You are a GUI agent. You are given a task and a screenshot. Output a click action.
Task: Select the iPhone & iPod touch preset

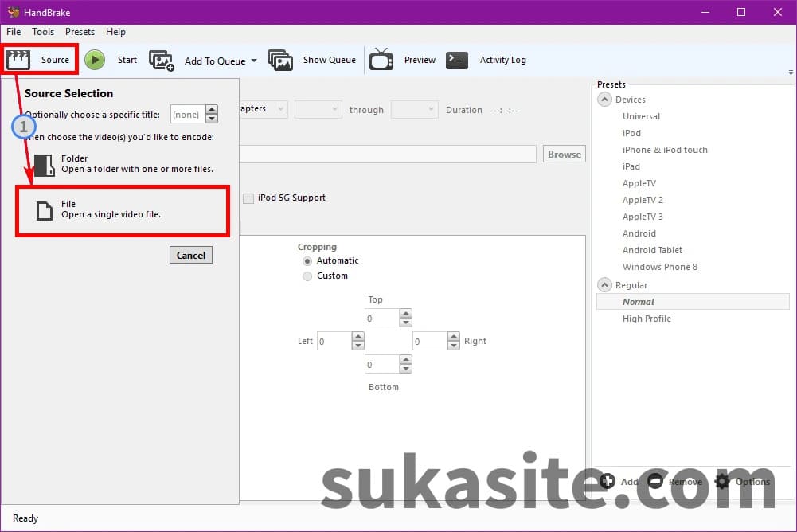[665, 150]
